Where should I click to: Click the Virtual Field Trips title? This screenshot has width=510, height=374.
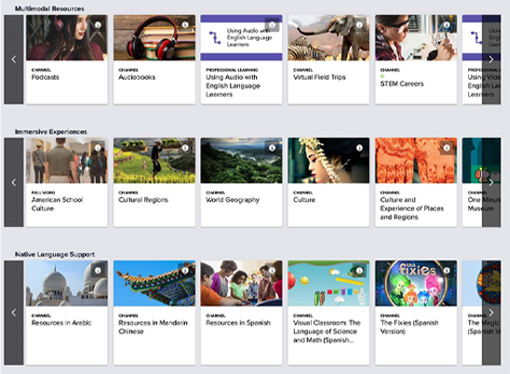[319, 77]
